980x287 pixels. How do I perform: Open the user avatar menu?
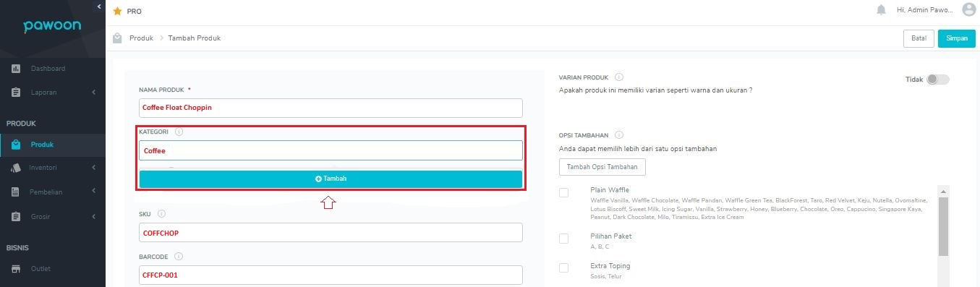[968, 9]
